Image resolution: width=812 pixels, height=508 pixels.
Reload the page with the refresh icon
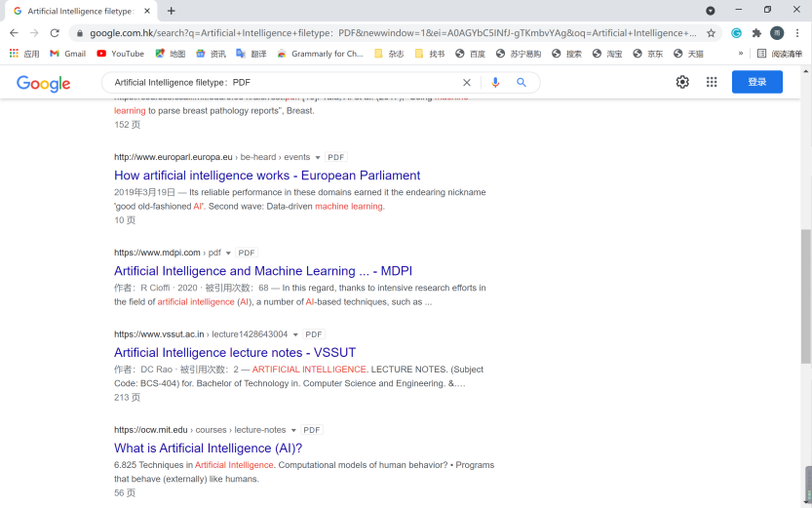55,33
